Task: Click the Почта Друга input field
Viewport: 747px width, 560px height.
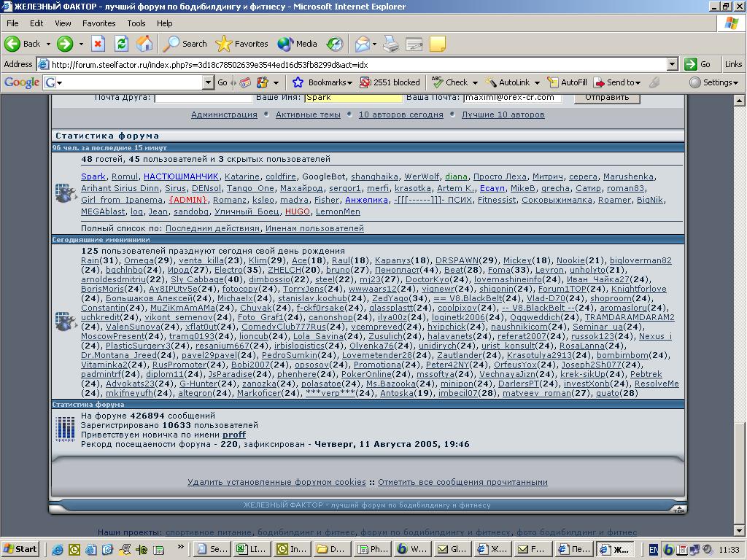Action: [203, 98]
